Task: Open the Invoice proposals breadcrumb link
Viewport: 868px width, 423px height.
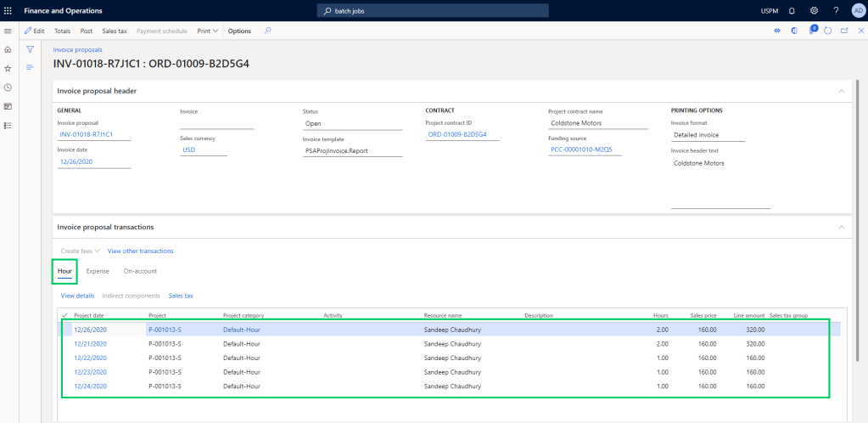Action: pos(77,50)
